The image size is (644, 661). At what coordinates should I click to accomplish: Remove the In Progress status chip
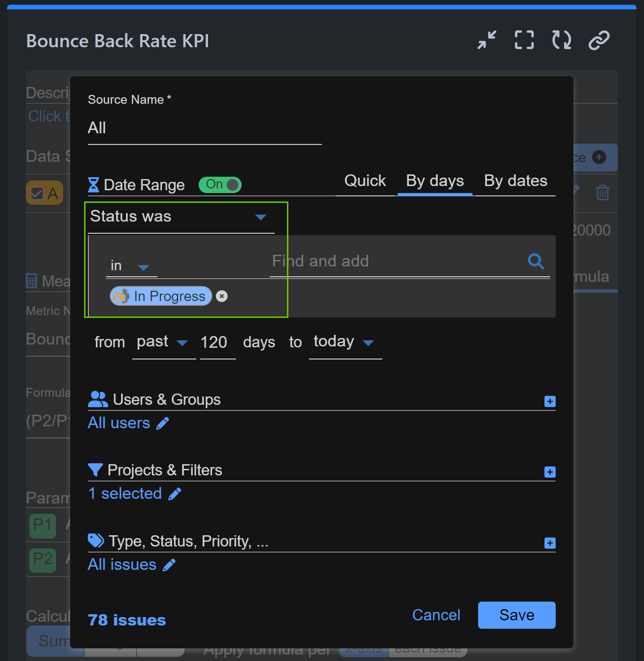(x=222, y=296)
